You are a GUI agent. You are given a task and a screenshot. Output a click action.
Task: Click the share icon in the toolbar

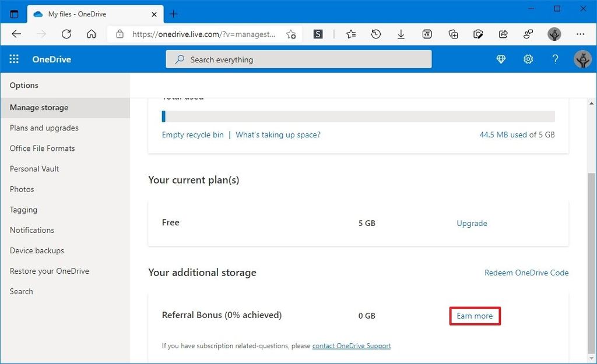tap(503, 34)
